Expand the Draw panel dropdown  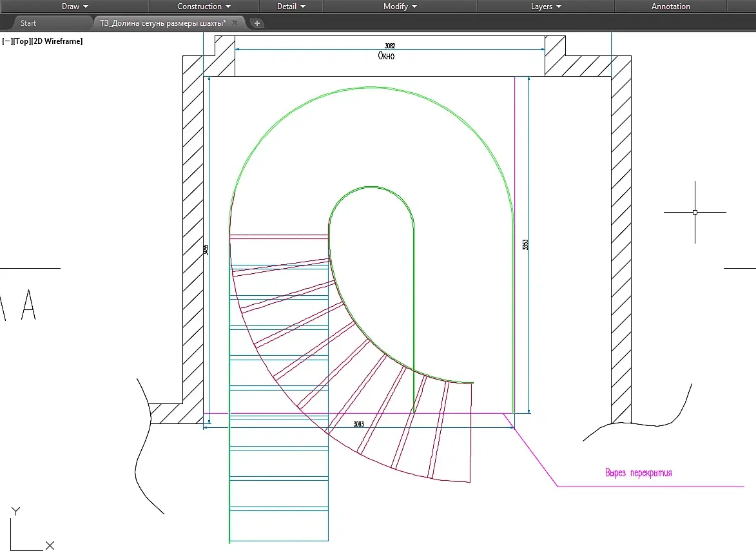(x=75, y=6)
